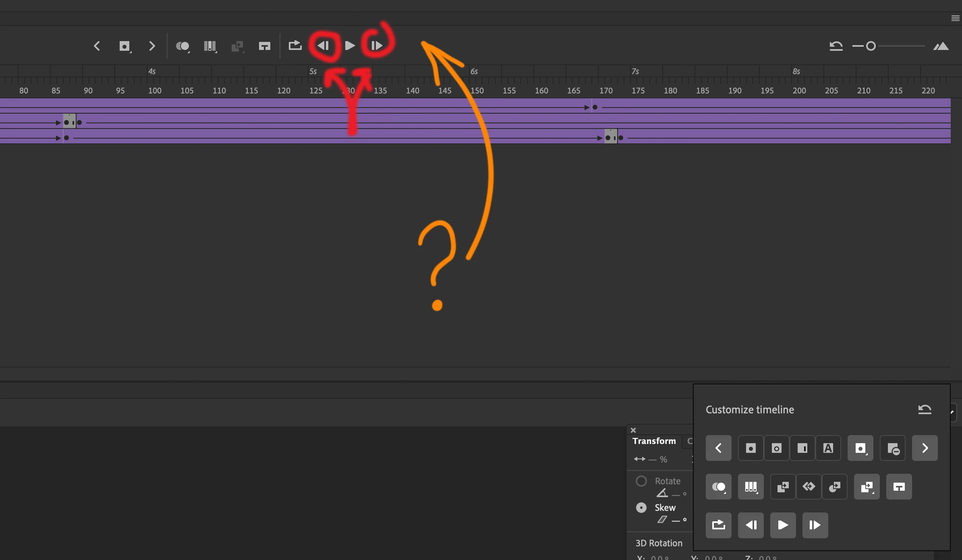Open the Edit Multiple Frames dropdown in the top toolbar
This screenshot has height=560, width=962.
(x=210, y=46)
